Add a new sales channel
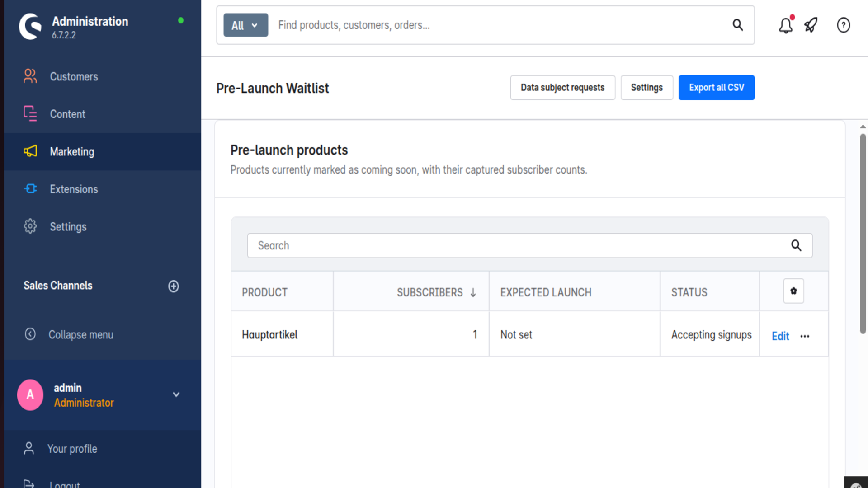 [x=174, y=286]
